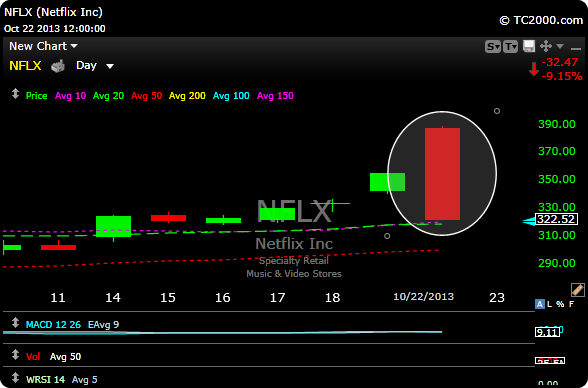Click the yellow NFLX ticker symbol
The width and height of the screenshot is (588, 388).
[x=25, y=66]
